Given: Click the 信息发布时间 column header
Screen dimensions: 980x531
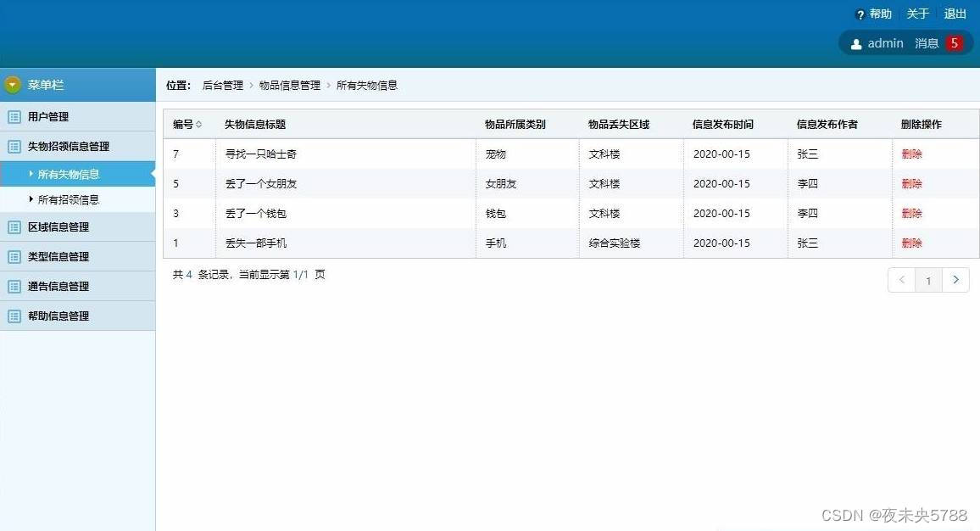Looking at the screenshot, I should [x=722, y=125].
